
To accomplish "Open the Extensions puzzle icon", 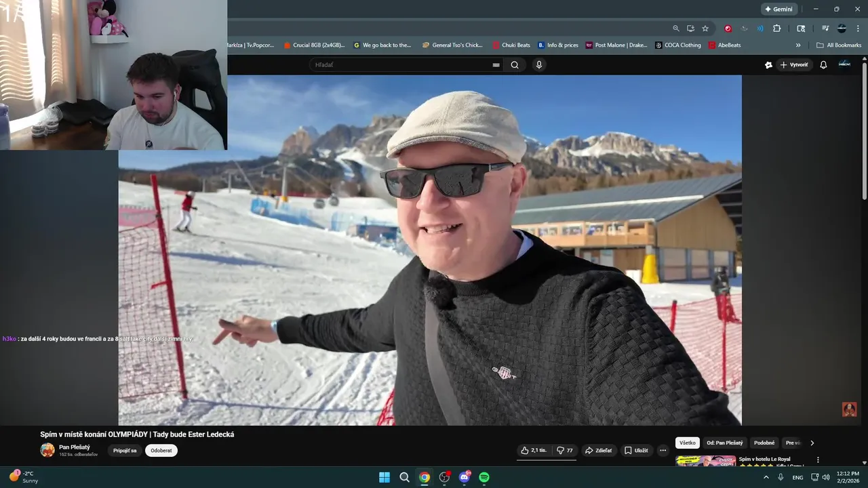I will pyautogui.click(x=777, y=28).
